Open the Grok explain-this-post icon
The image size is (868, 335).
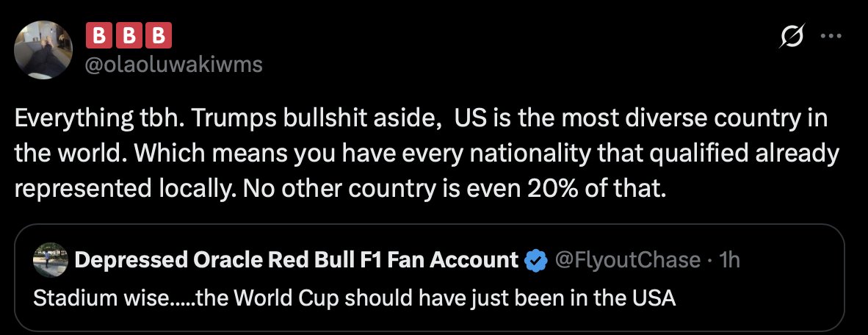(x=792, y=37)
